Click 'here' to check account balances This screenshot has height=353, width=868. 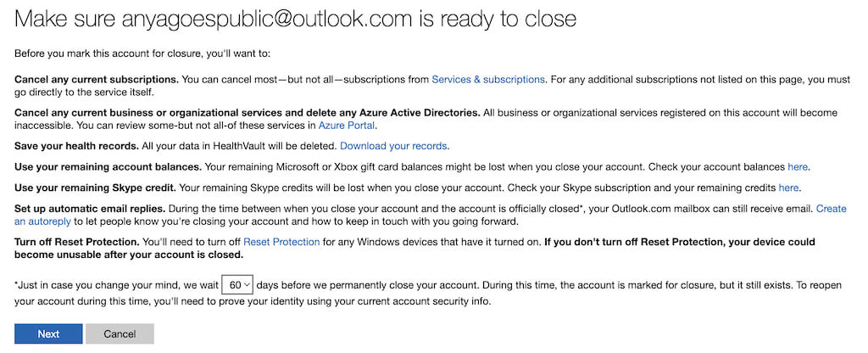pos(798,167)
